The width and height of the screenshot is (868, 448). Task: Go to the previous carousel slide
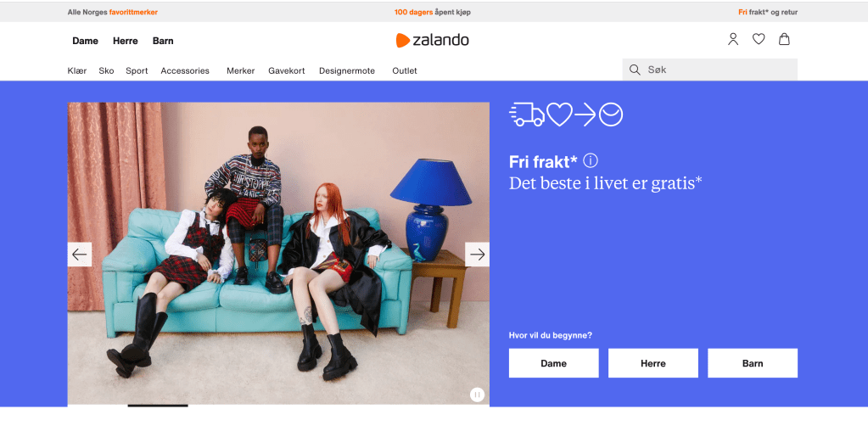click(x=80, y=255)
